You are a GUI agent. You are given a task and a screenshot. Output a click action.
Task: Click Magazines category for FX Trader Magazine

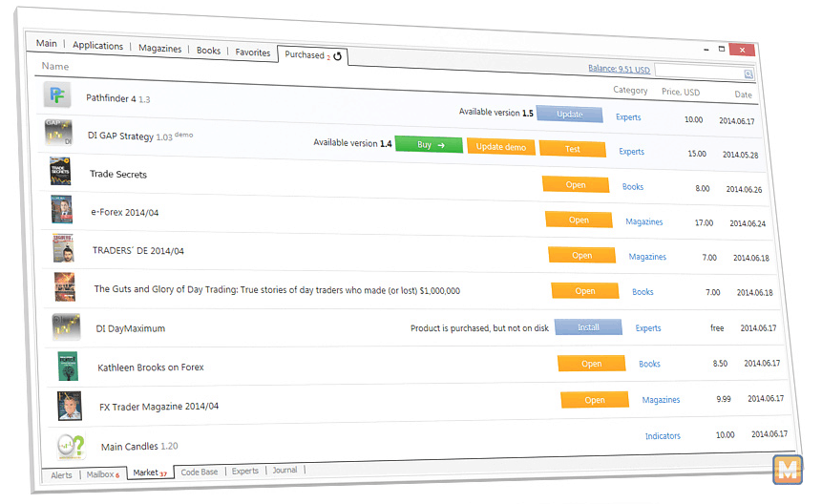[x=661, y=400]
